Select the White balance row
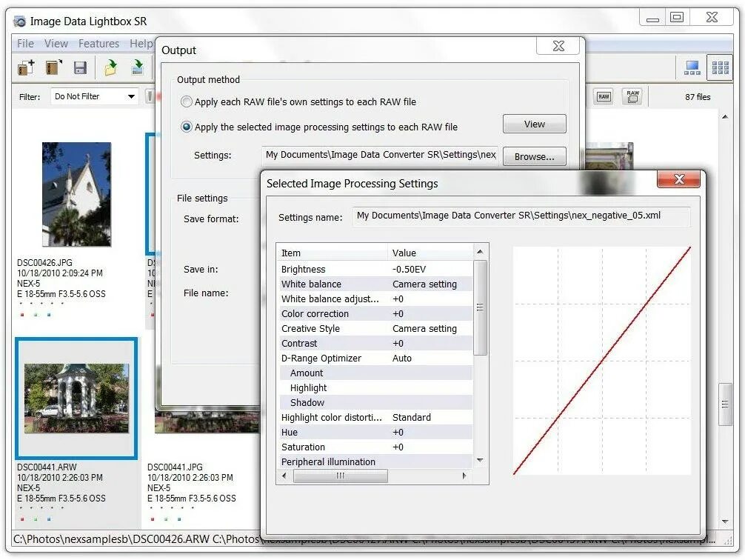This screenshot has width=745, height=560. (375, 284)
